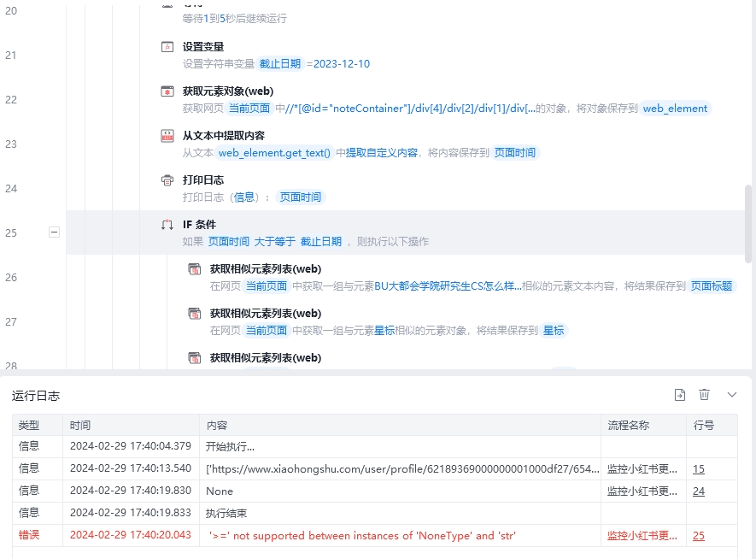Click the 截止日期 operand in IF 条件 step

click(x=321, y=242)
